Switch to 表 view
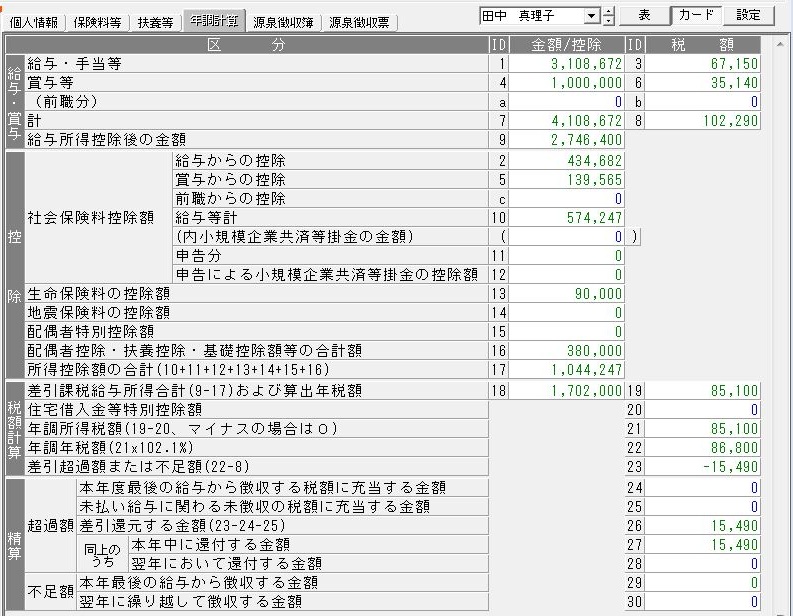Screen dimensions: 793x616 pyautogui.click(x=644, y=15)
